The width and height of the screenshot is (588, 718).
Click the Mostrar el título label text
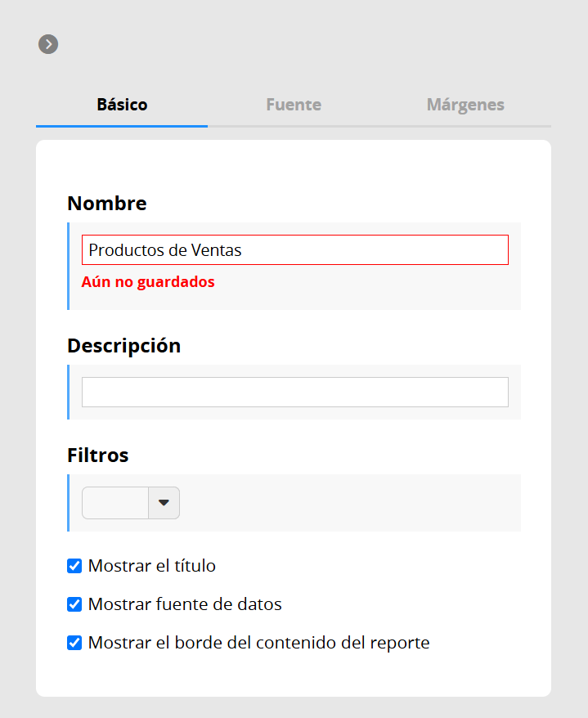point(151,566)
